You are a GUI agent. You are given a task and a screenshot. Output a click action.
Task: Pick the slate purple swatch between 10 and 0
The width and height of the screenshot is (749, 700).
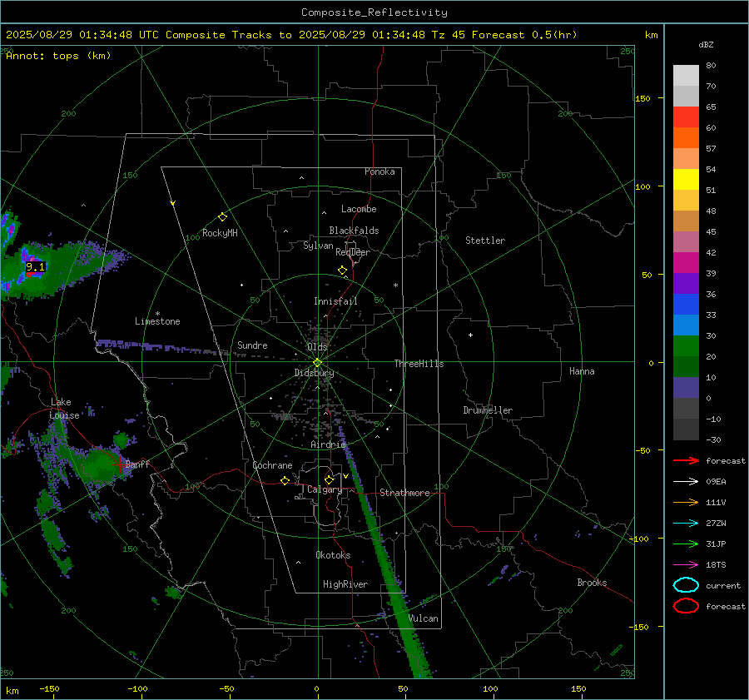(x=686, y=388)
